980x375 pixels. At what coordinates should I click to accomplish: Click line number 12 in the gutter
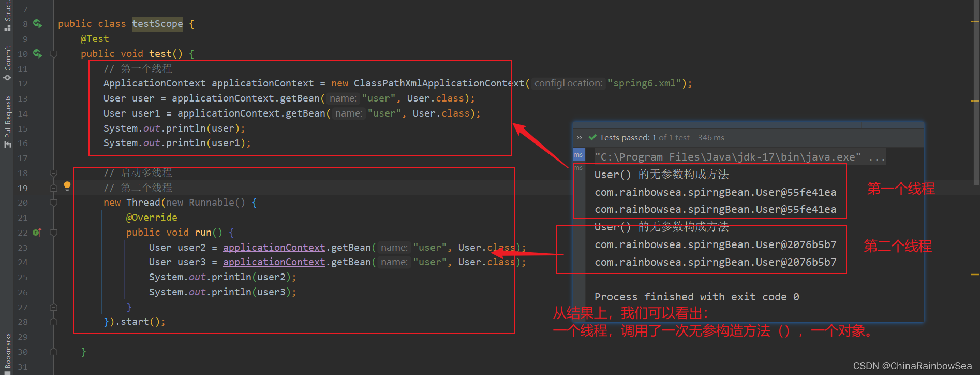(23, 83)
